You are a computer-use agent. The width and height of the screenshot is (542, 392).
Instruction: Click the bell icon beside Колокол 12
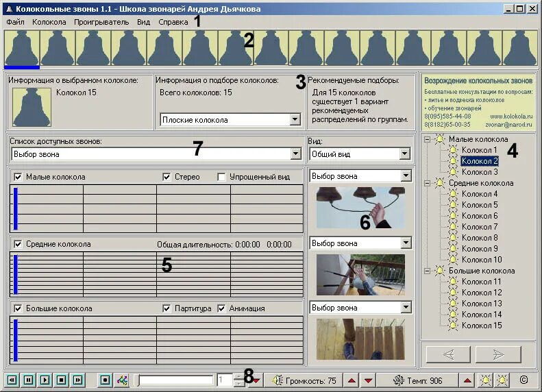click(x=453, y=293)
